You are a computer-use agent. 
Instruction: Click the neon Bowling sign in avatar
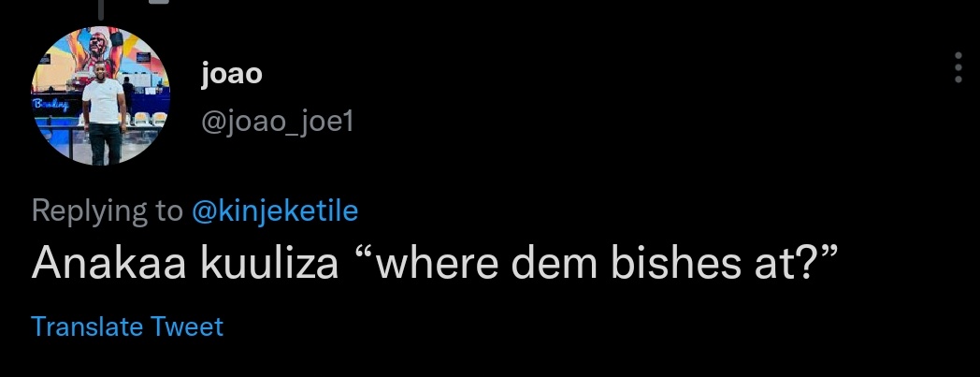coord(50,105)
